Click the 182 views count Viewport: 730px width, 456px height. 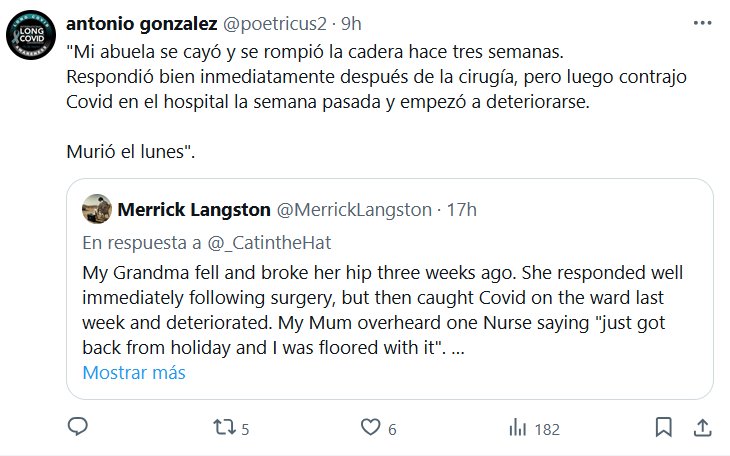pos(547,429)
